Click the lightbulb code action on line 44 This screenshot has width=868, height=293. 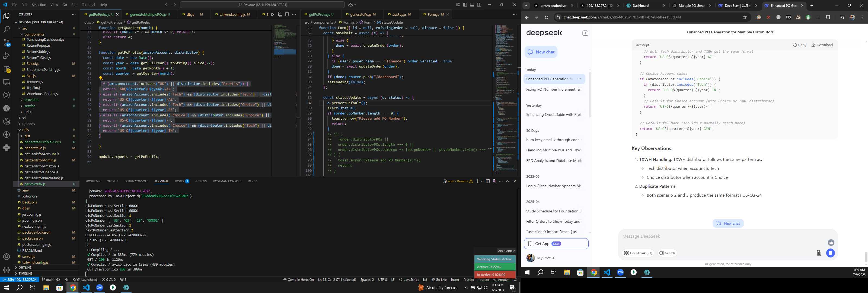[x=101, y=78]
